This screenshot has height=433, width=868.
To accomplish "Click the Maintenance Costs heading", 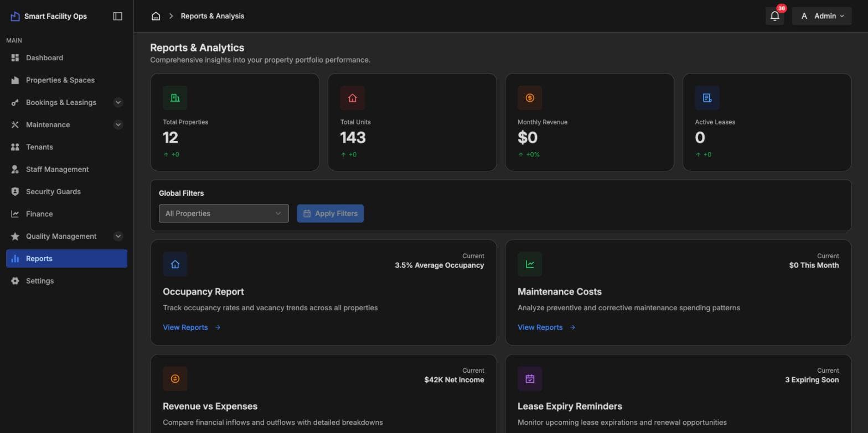I will click(560, 292).
